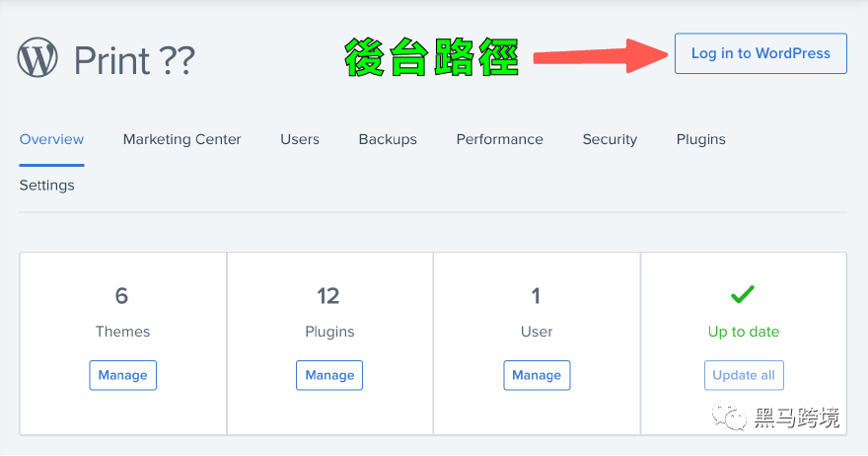
Task: Click the red arrow annotation
Action: click(600, 56)
